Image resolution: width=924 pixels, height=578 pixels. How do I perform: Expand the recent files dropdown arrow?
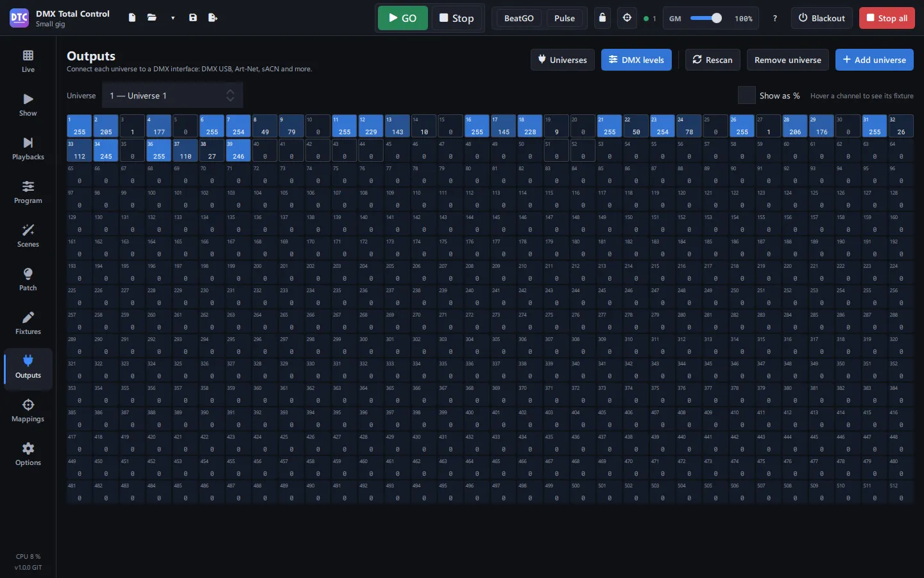(x=173, y=18)
